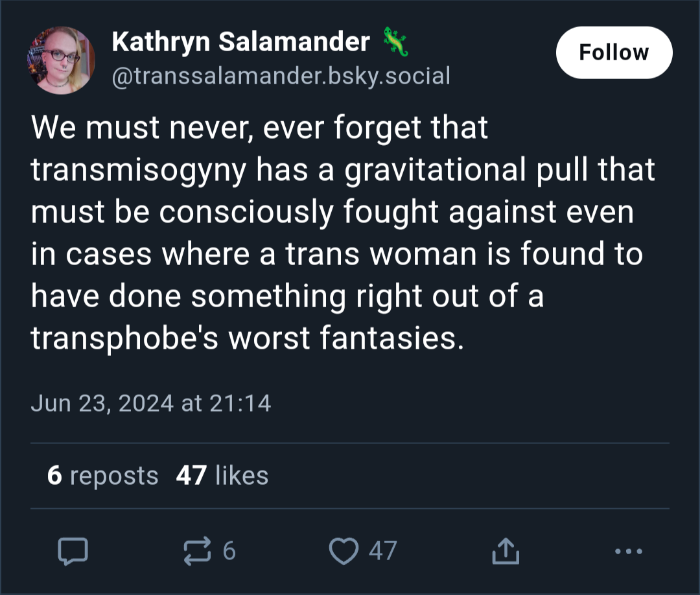Click the post text about transmisogyny
Screen dimensions: 700x595
[343, 232]
